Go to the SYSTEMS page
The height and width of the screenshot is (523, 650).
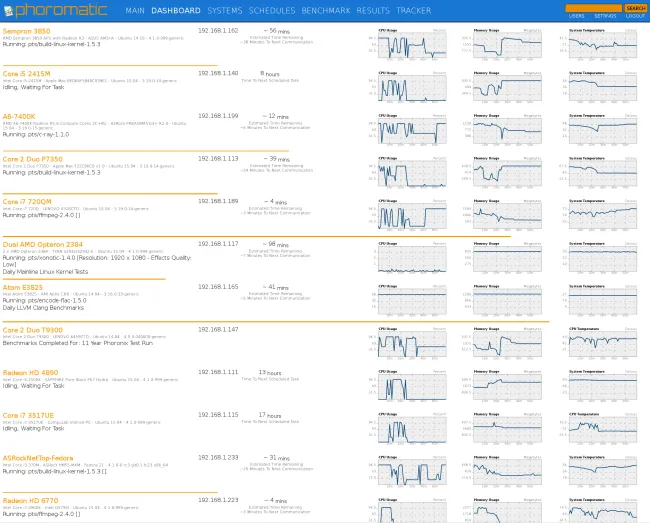coord(225,11)
